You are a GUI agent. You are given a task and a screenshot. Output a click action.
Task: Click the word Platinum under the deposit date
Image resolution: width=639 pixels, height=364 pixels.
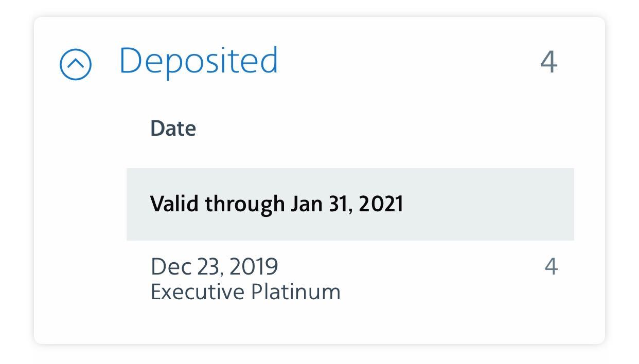[x=296, y=292]
